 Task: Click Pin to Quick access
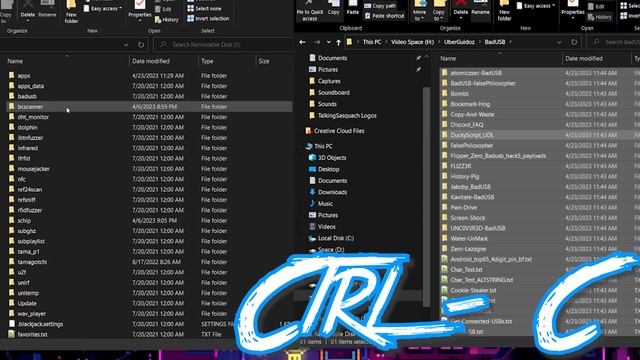tap(310, 11)
